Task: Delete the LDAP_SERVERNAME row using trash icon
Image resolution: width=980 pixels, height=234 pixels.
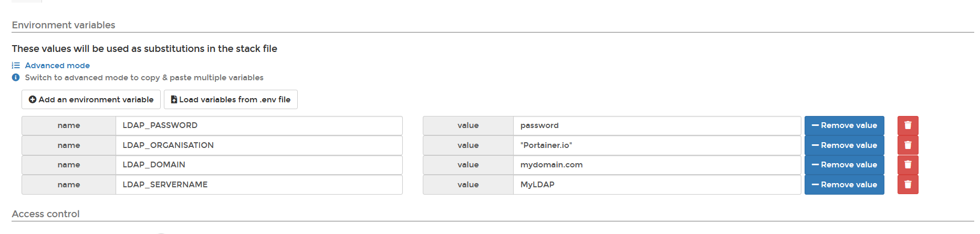Action: pos(908,185)
